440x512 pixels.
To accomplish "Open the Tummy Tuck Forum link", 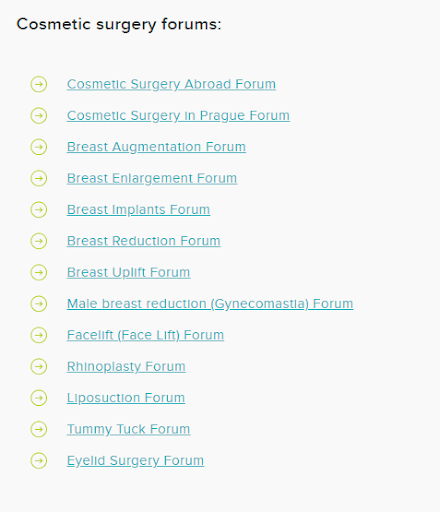I will [x=129, y=429].
